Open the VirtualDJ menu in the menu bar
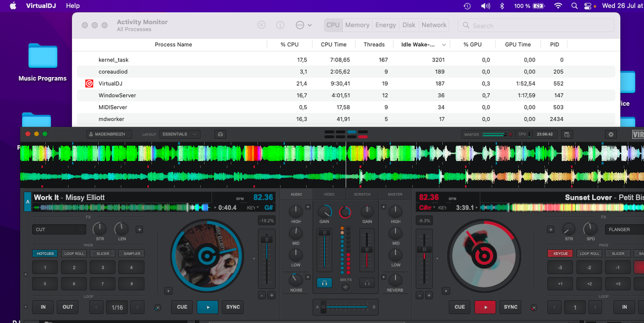This screenshot has width=644, height=323. pyautogui.click(x=41, y=6)
